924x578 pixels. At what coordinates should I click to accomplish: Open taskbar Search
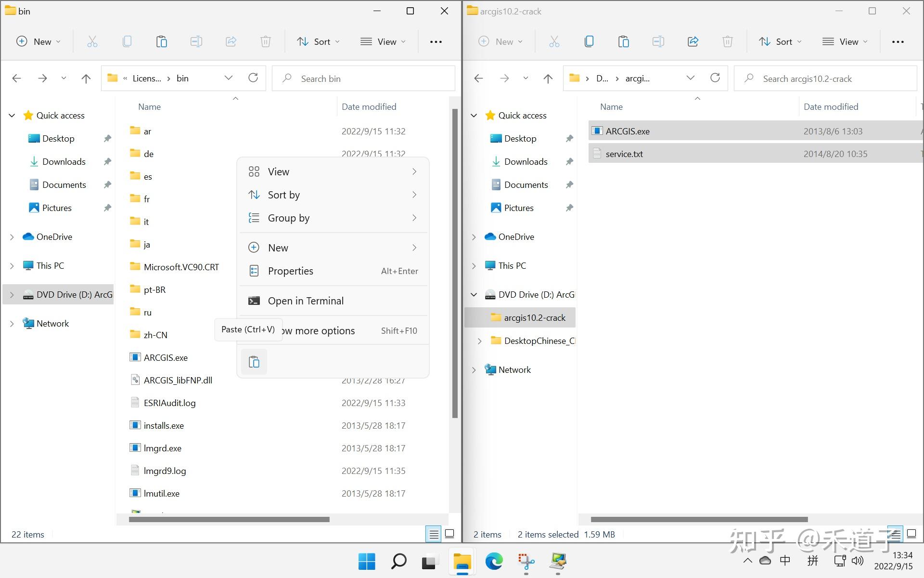pos(398,561)
